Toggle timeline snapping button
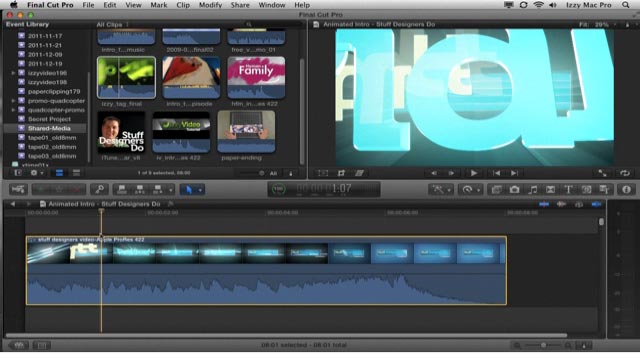This screenshot has width=640, height=360. [597, 204]
